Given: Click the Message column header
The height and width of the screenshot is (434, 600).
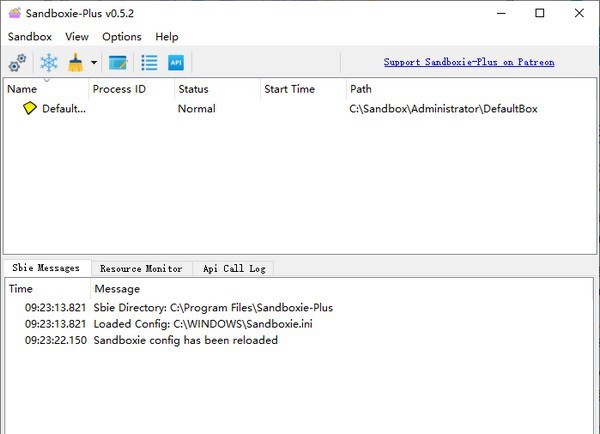Looking at the screenshot, I should pos(342,289).
